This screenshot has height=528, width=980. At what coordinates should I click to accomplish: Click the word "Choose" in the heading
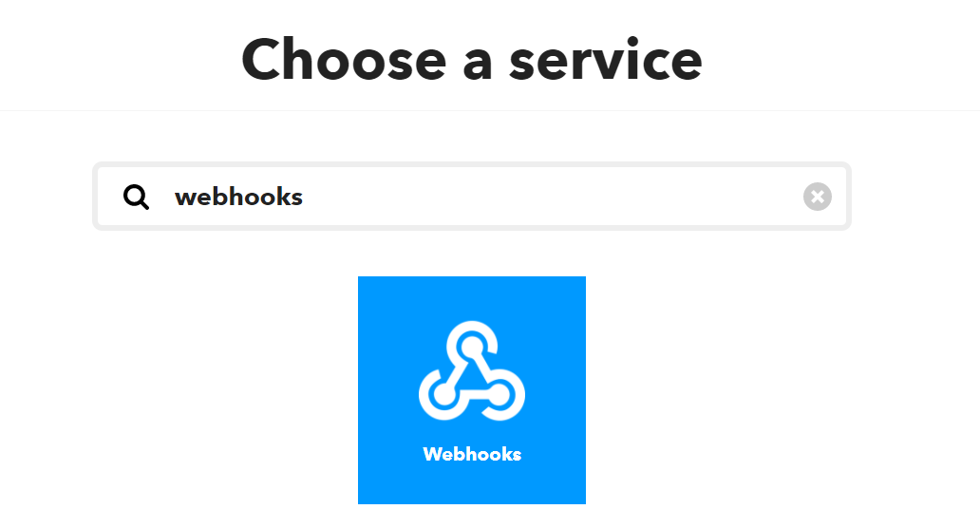click(x=344, y=60)
